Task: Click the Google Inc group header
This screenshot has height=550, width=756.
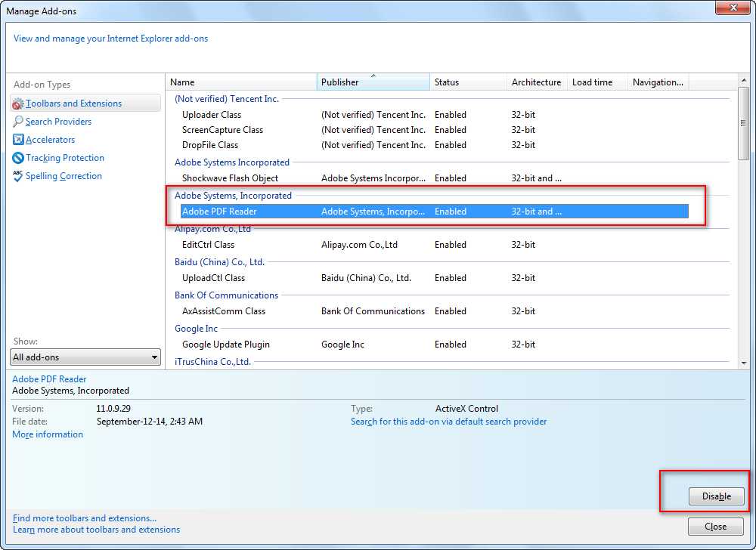Action: pos(196,329)
